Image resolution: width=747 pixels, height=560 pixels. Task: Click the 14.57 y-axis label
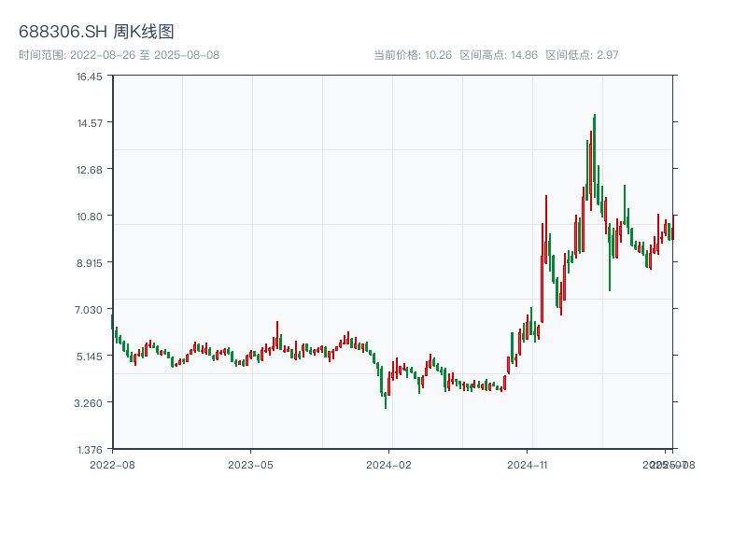(90, 123)
